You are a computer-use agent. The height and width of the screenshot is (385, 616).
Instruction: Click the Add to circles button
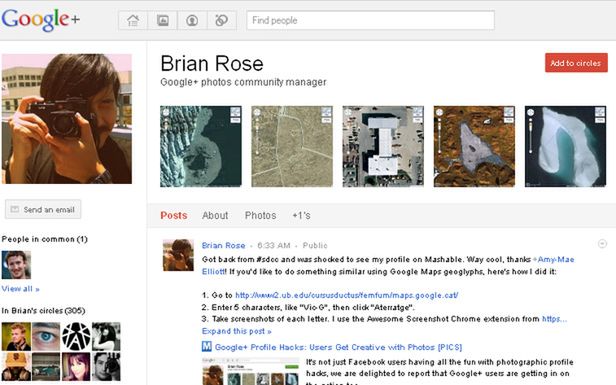point(576,63)
